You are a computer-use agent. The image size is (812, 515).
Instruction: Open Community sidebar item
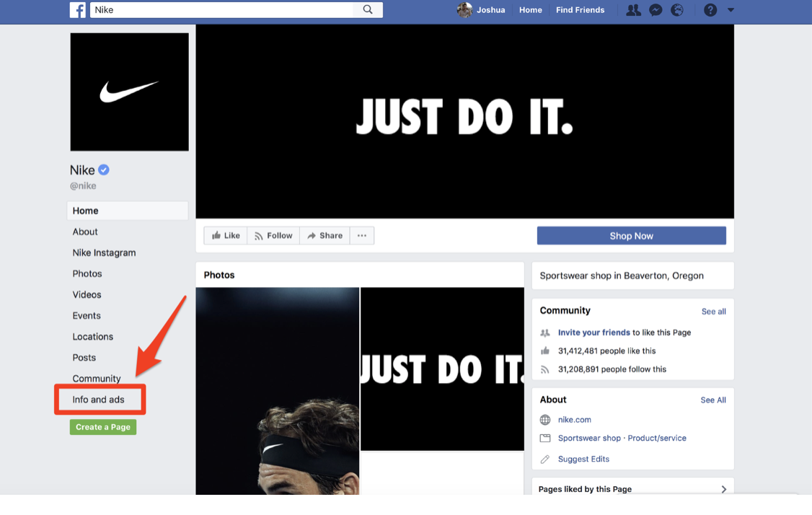pyautogui.click(x=97, y=379)
